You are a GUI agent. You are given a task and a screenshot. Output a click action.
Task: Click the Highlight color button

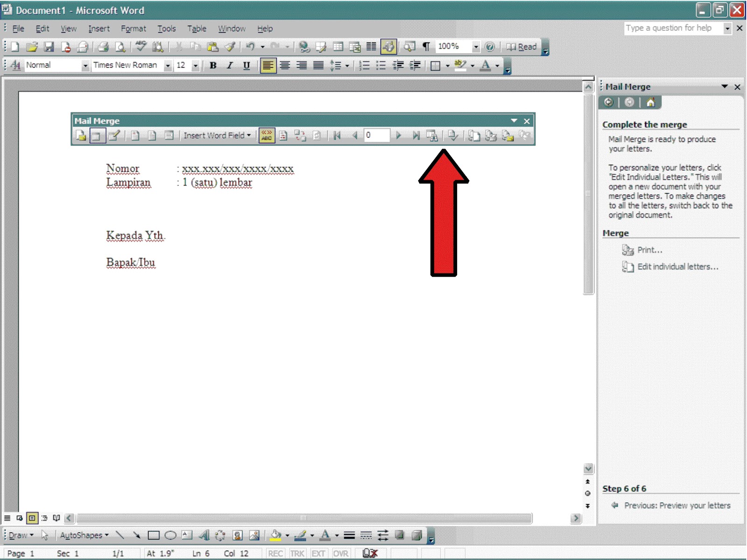(460, 65)
